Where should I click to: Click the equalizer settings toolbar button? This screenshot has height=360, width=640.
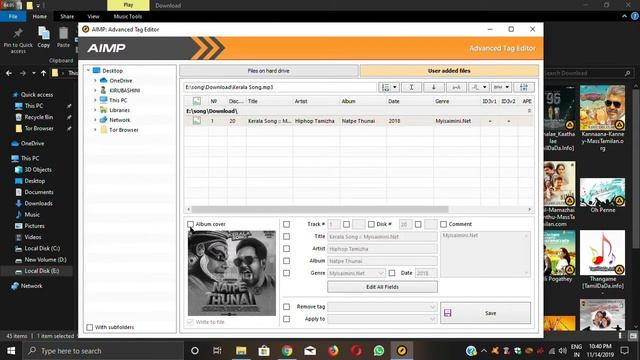tap(524, 87)
